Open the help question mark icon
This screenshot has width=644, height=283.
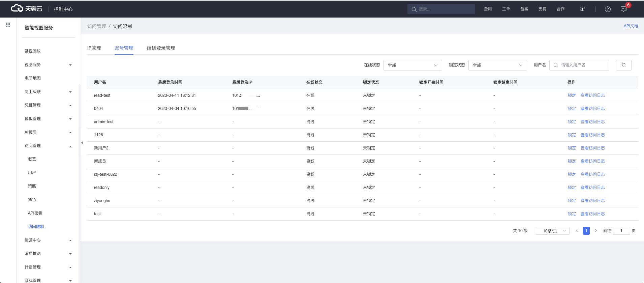pyautogui.click(x=608, y=9)
